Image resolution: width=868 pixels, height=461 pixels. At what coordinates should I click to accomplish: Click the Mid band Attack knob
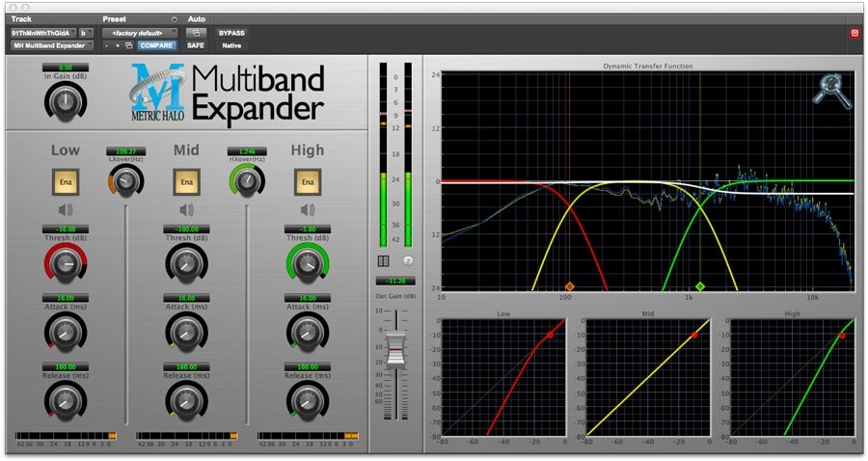(186, 332)
